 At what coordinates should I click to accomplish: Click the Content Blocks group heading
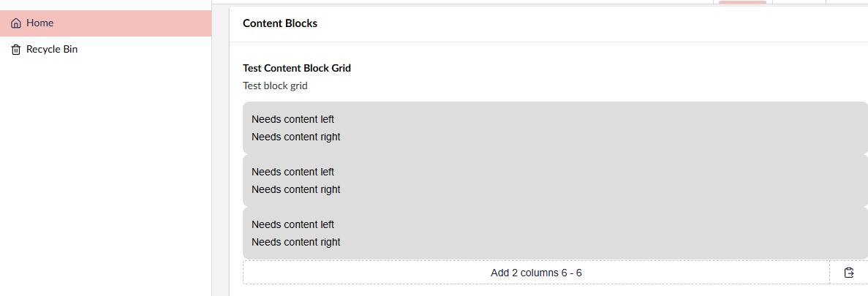280,23
